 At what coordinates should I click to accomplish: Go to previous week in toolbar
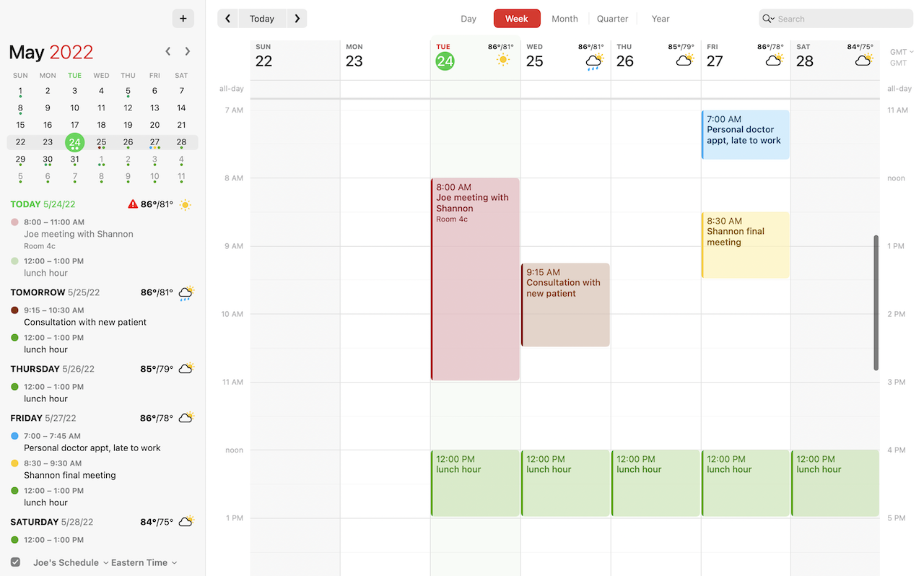click(227, 19)
